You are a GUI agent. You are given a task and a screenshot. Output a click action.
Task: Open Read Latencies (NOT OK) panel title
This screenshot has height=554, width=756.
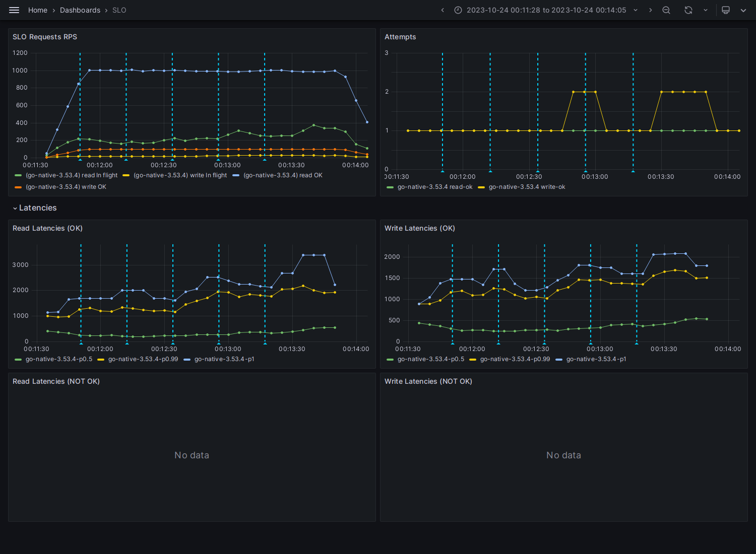(x=56, y=381)
